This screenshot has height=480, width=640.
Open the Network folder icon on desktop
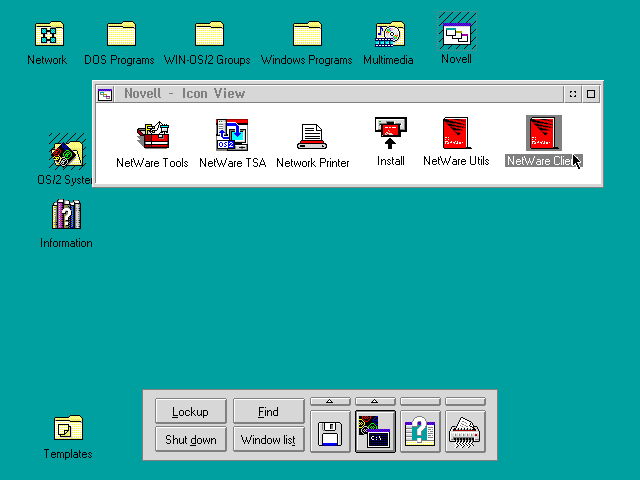(x=49, y=33)
